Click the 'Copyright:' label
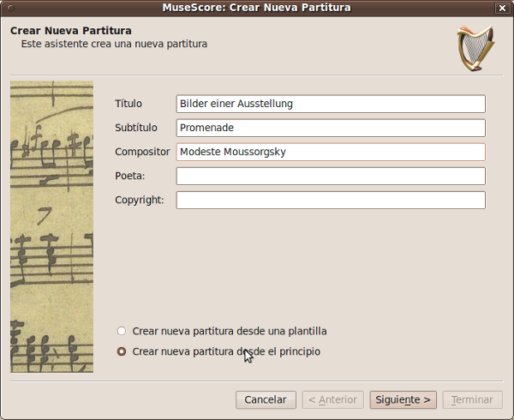This screenshot has width=514, height=420. click(x=140, y=200)
